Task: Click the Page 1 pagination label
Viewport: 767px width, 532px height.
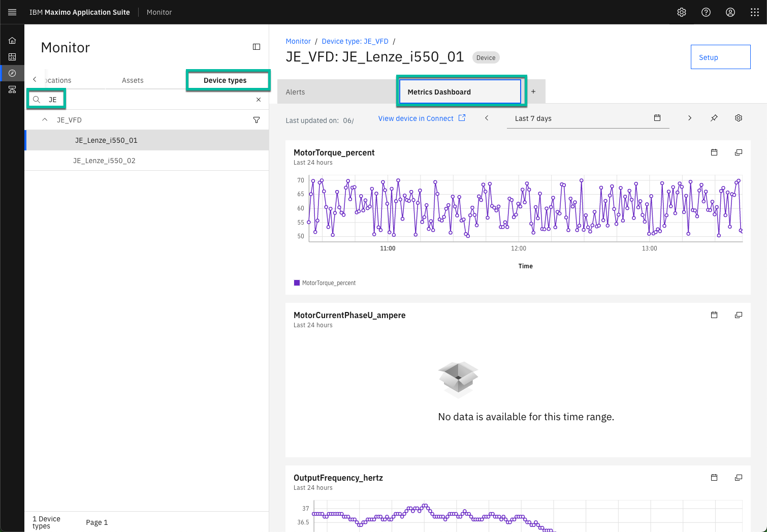Action: [97, 522]
